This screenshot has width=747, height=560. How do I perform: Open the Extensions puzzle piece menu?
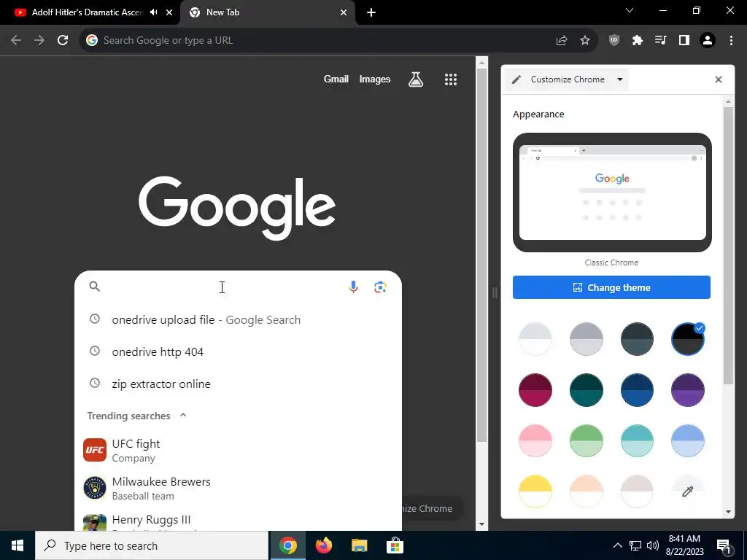click(x=638, y=41)
